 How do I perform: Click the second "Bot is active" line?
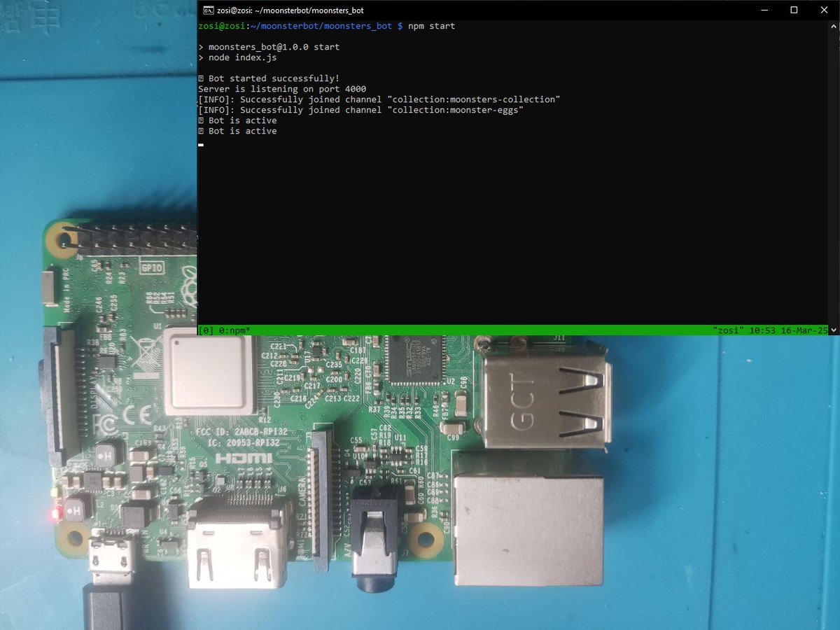[237, 131]
